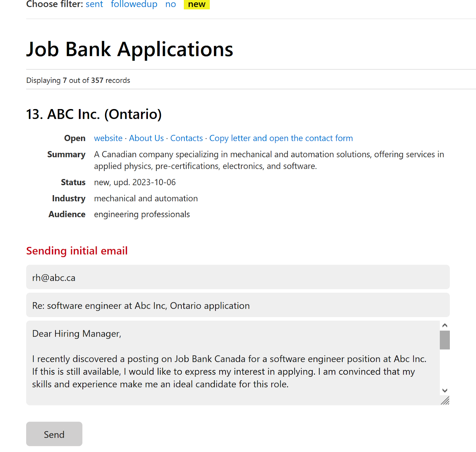This screenshot has width=476, height=452.
Task: Click the message body scrollbar thumb
Action: tap(445, 340)
